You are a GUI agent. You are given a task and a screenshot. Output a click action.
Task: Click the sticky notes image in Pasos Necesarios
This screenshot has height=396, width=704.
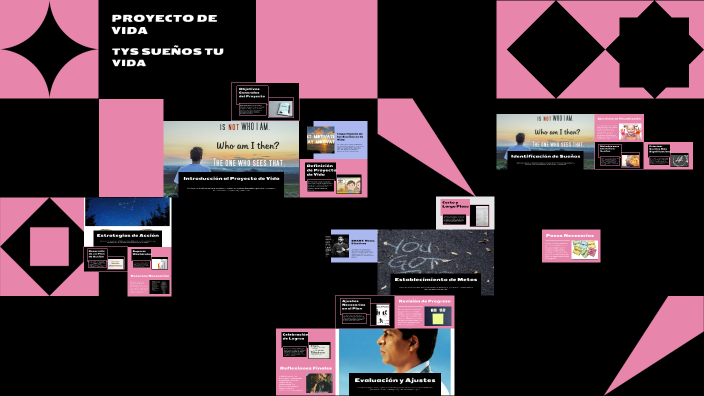coord(585,250)
